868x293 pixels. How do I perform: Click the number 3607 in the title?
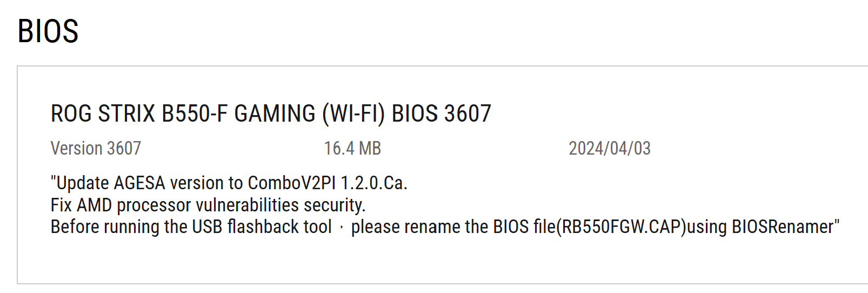coord(468,114)
